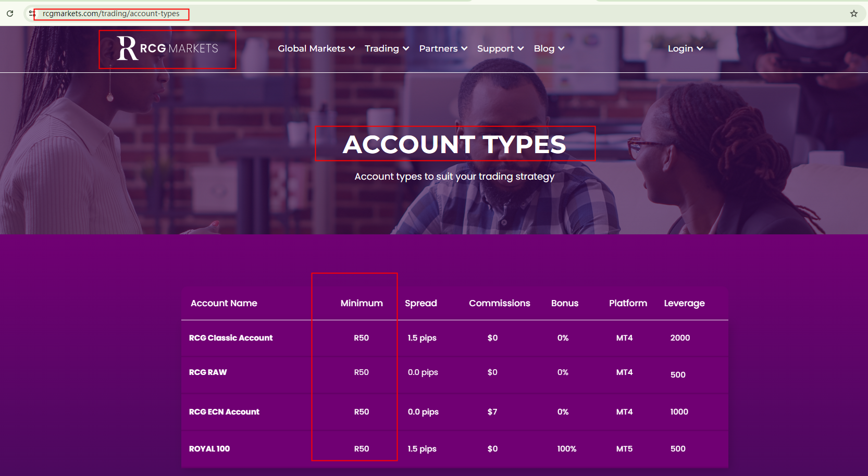Click the Platform column header
Viewport: 868px width, 476px height.
628,303
